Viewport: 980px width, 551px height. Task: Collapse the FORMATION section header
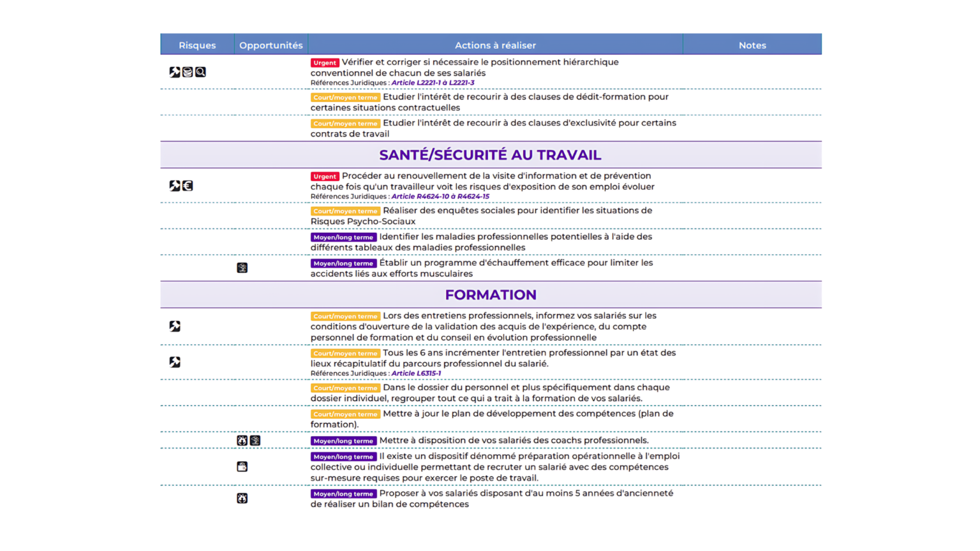click(491, 294)
